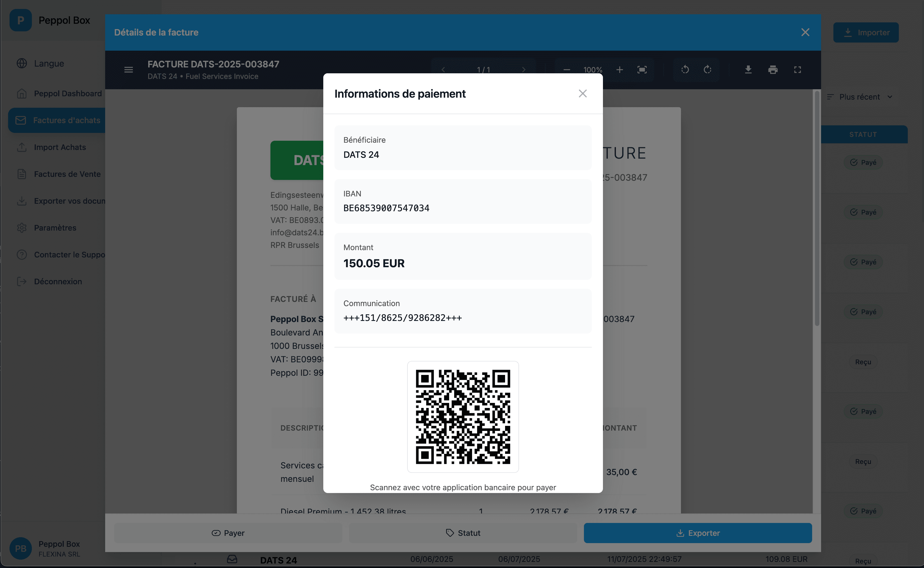
Task: Click the Factures d'achats envelope icon
Action: [x=21, y=120]
